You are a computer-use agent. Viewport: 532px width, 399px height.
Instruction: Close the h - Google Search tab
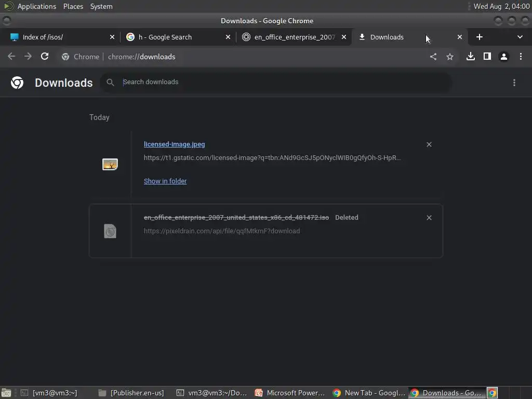pos(228,37)
